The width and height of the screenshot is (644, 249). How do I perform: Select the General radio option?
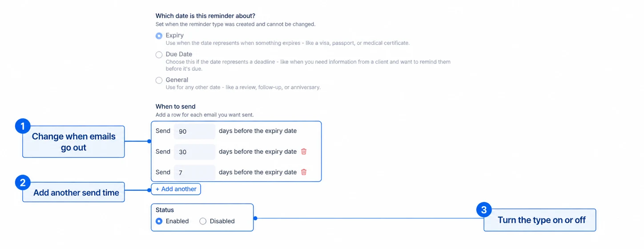pyautogui.click(x=159, y=80)
